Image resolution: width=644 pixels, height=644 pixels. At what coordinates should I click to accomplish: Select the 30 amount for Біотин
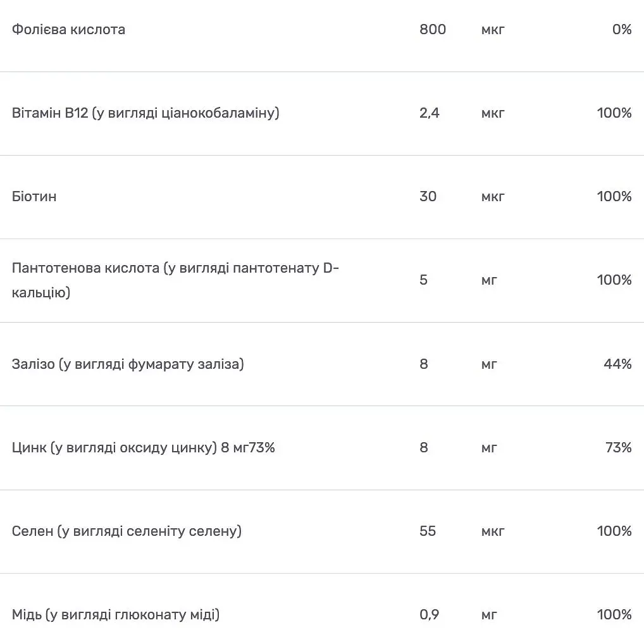[x=428, y=197]
